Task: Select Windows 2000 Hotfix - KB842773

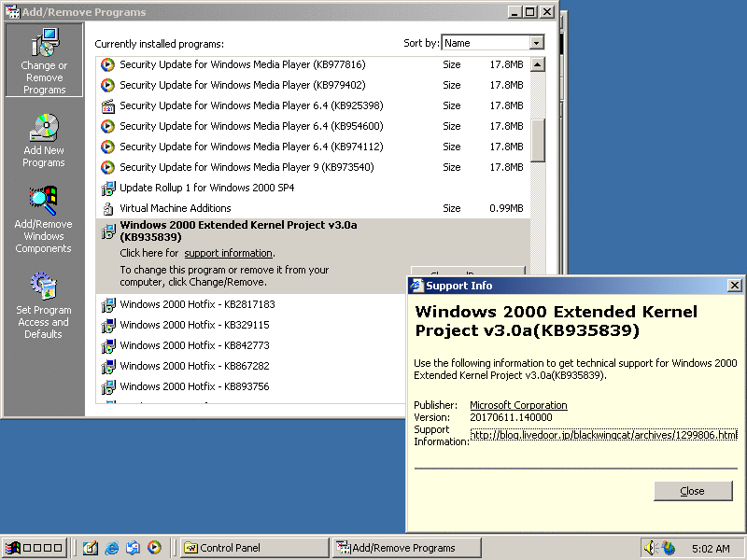Action: click(x=251, y=345)
